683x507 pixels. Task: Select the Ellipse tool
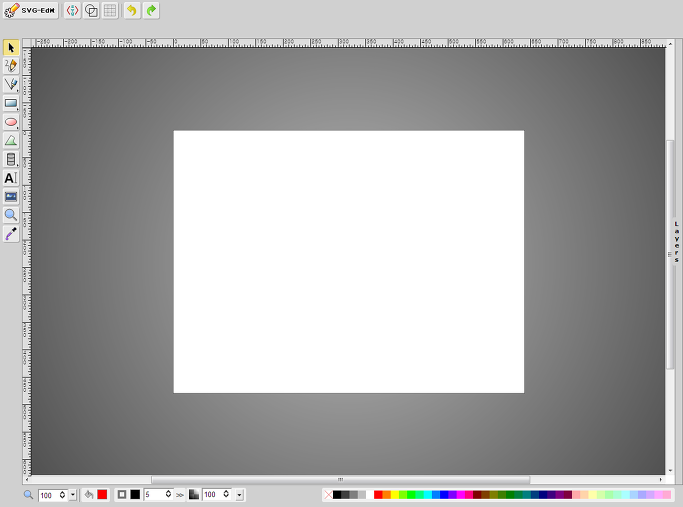(x=11, y=122)
